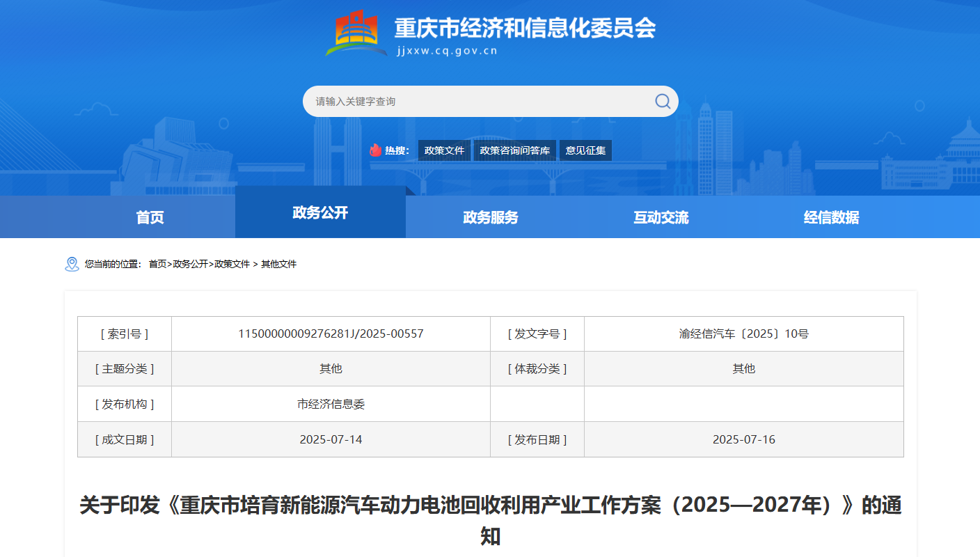The image size is (980, 557).
Task: Follow the 首页 breadcrumb link
Action: pyautogui.click(x=157, y=264)
